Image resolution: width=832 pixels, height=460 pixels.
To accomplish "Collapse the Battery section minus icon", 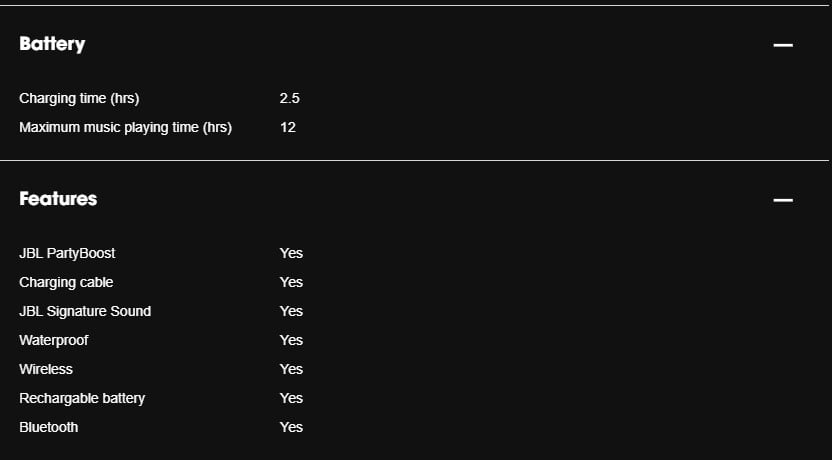I will tap(783, 45).
